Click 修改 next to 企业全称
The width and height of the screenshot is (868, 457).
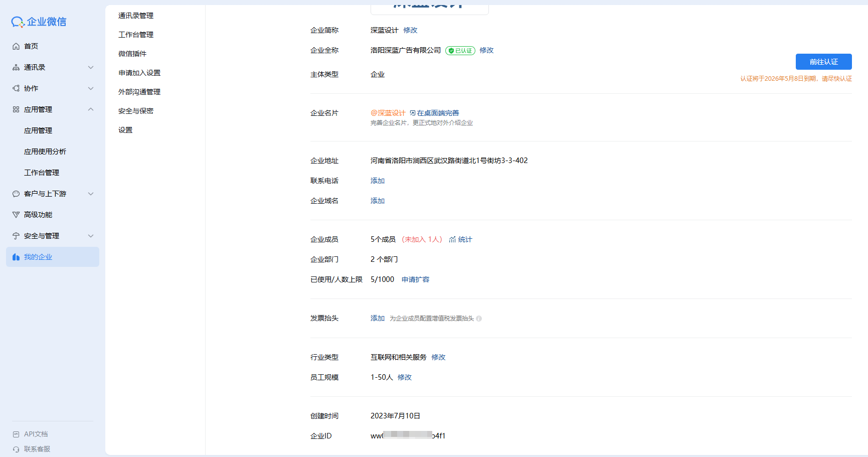click(x=486, y=50)
